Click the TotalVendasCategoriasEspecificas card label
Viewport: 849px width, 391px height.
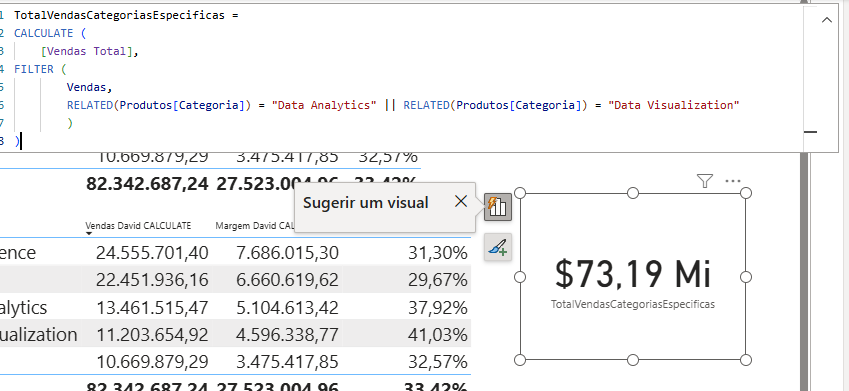pos(632,304)
